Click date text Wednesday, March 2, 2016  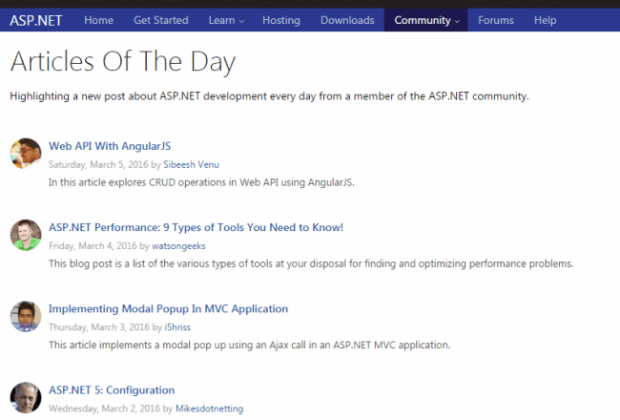point(104,409)
